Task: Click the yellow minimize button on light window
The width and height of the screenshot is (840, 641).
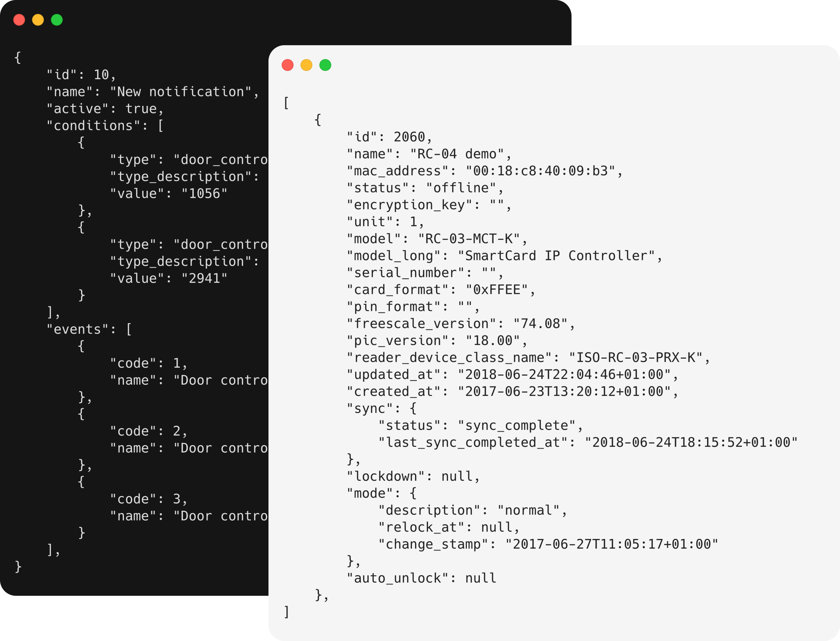Action: [x=306, y=65]
